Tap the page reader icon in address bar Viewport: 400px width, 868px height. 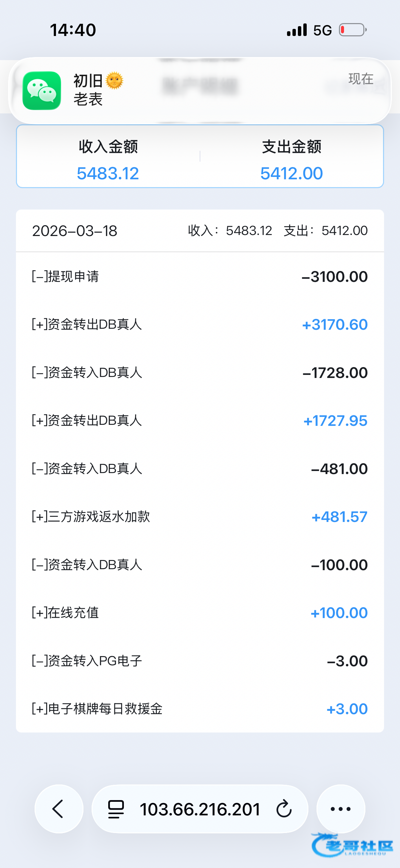(x=116, y=809)
